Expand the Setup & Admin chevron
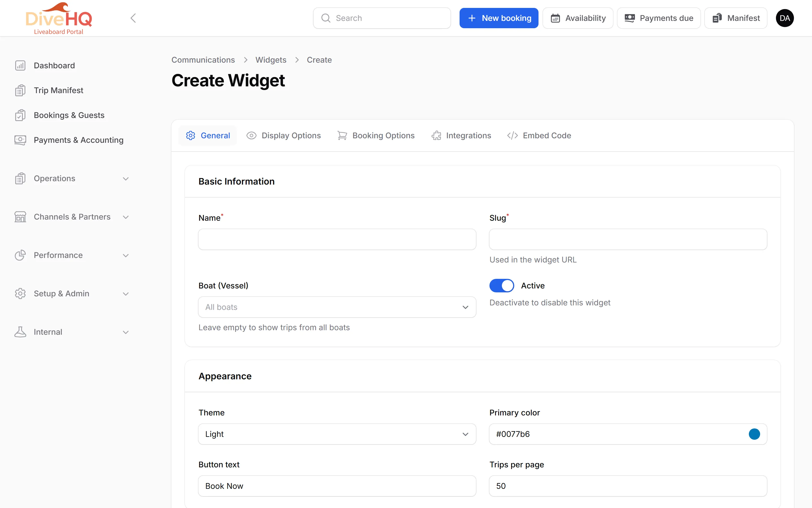 point(126,294)
